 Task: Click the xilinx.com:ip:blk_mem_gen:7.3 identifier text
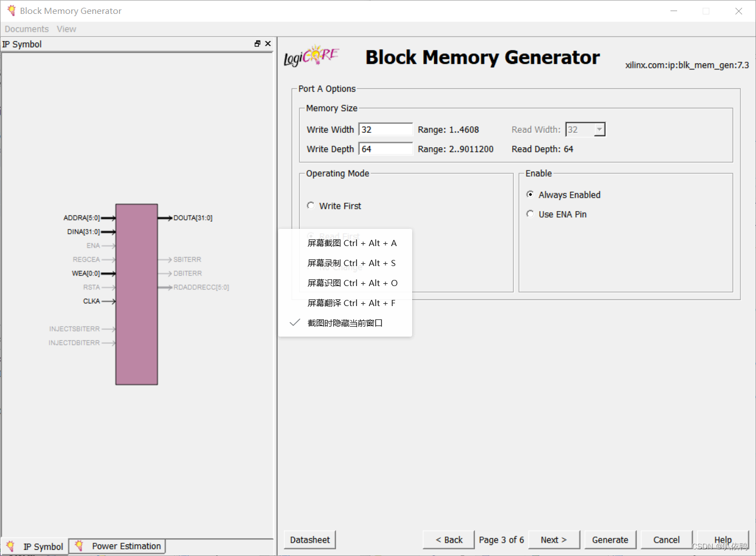click(x=687, y=65)
